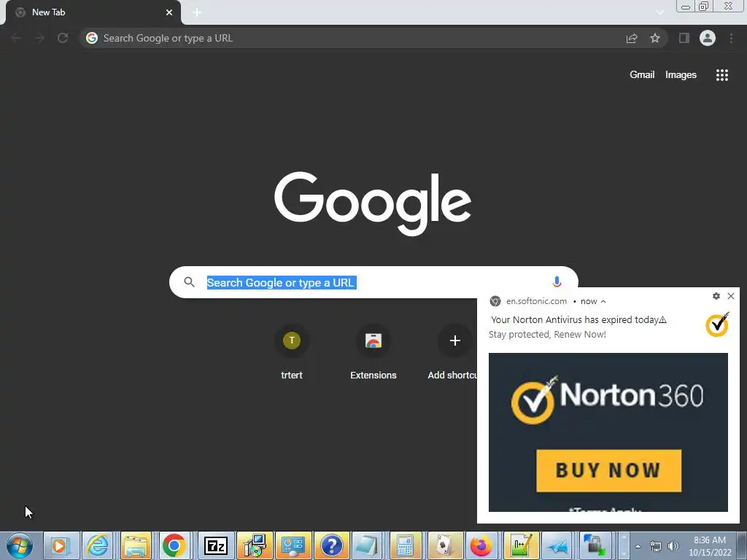Click the browser back arrow

(16, 38)
